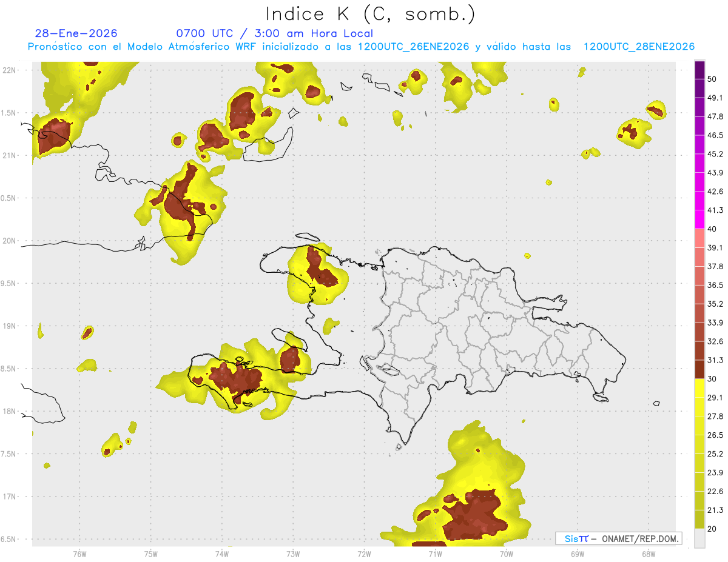The width and height of the screenshot is (728, 562).
Task: Select the '37.8' colorbar label
Action: click(x=715, y=267)
